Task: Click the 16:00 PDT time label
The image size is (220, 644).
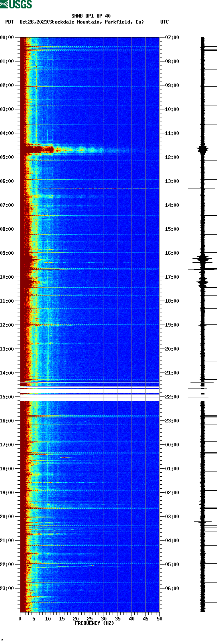Action: (7, 421)
